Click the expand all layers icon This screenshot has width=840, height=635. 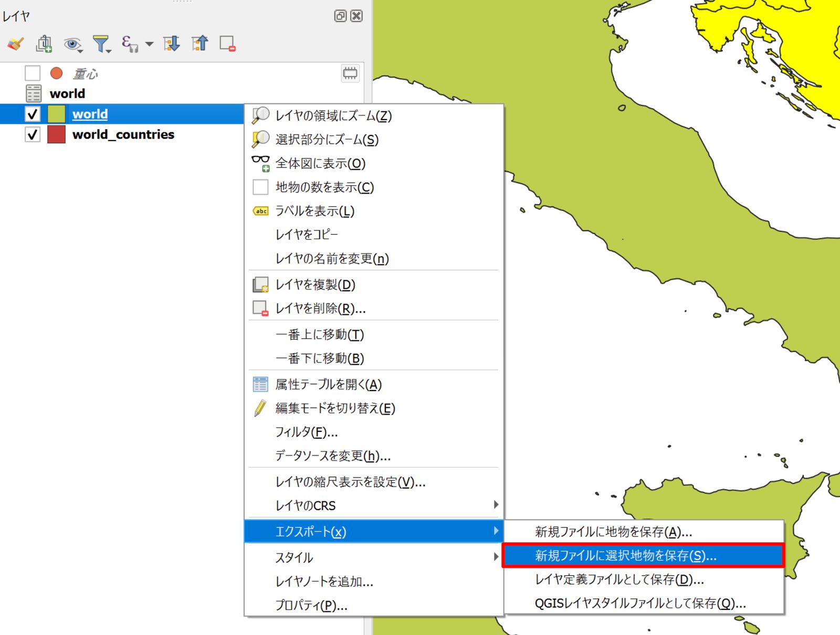point(172,44)
